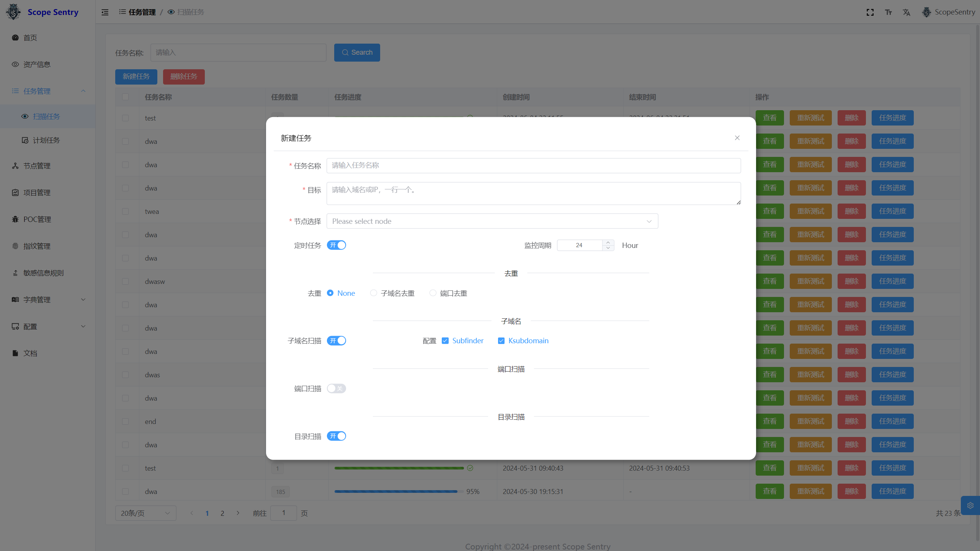980x551 pixels.
Task: Enable the 端口扫描 toggle
Action: pos(336,388)
